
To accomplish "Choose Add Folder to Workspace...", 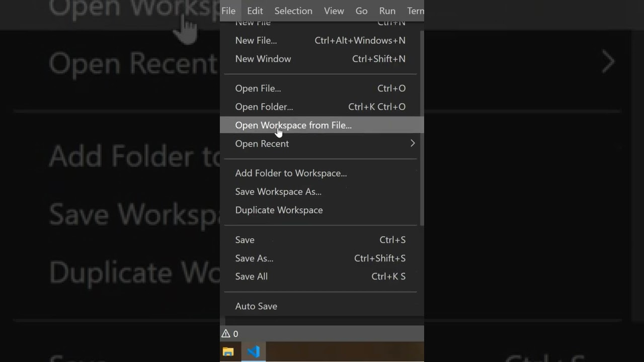I will point(321,173).
